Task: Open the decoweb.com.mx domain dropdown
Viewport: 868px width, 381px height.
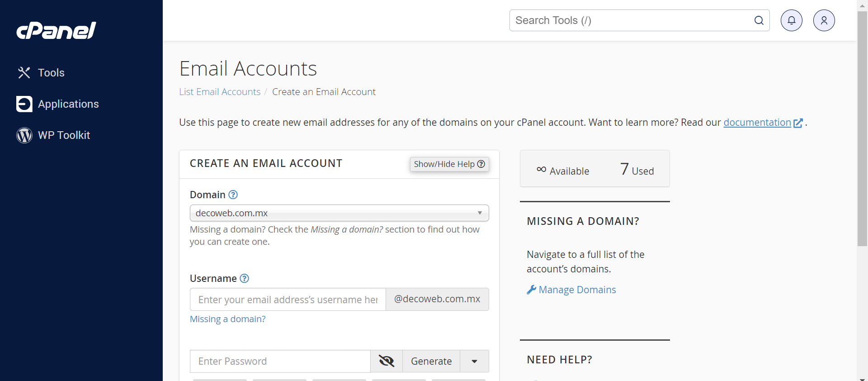Action: (339, 213)
